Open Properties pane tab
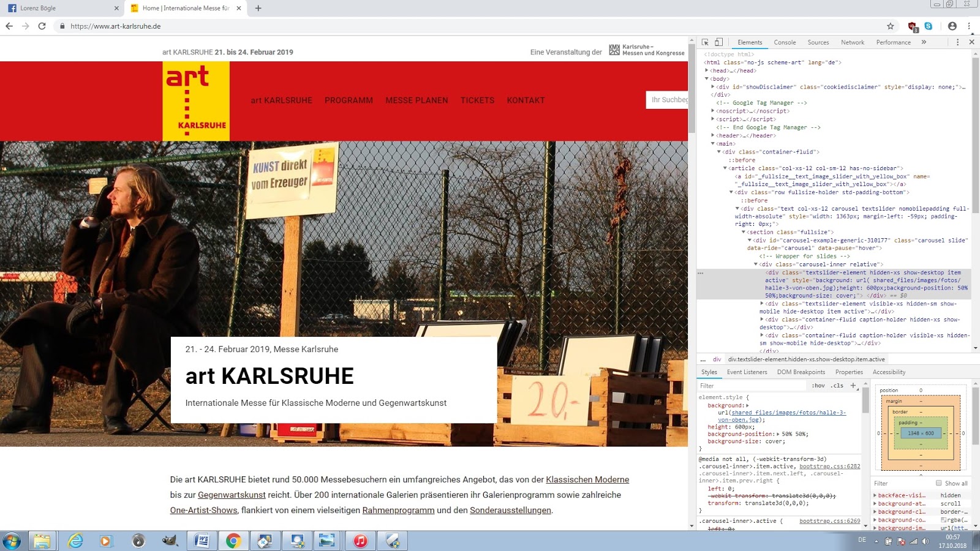Image resolution: width=980 pixels, height=551 pixels. [x=849, y=372]
